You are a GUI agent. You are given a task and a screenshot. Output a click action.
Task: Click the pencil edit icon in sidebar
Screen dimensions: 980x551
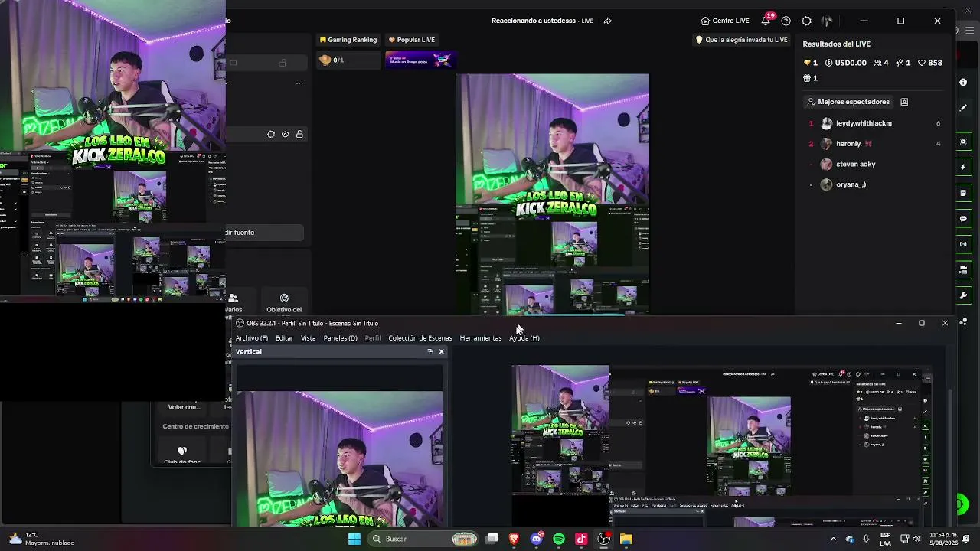(963, 108)
